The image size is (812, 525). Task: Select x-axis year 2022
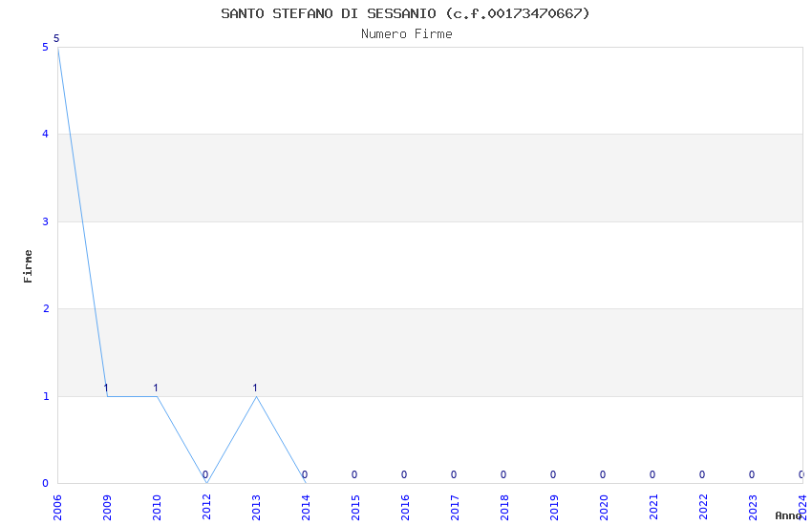click(703, 507)
